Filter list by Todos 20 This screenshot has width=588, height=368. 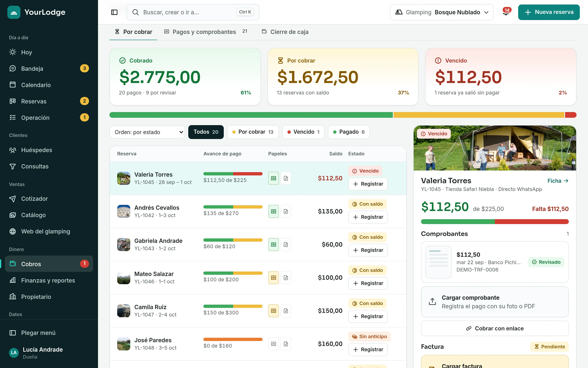tap(206, 132)
